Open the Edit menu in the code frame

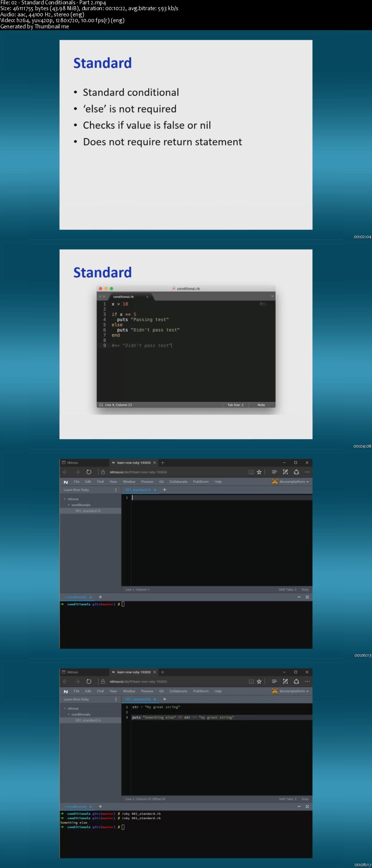click(x=88, y=691)
